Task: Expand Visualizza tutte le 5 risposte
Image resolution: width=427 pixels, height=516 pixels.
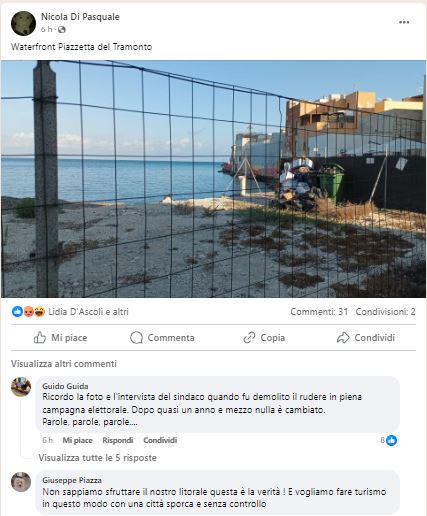Action: [x=97, y=458]
